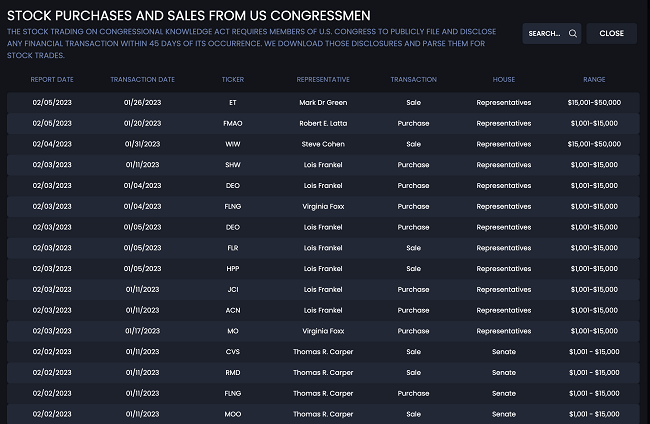Screen dimensions: 650x424
Task: Select the JCI ticker cell
Action: (x=233, y=289)
